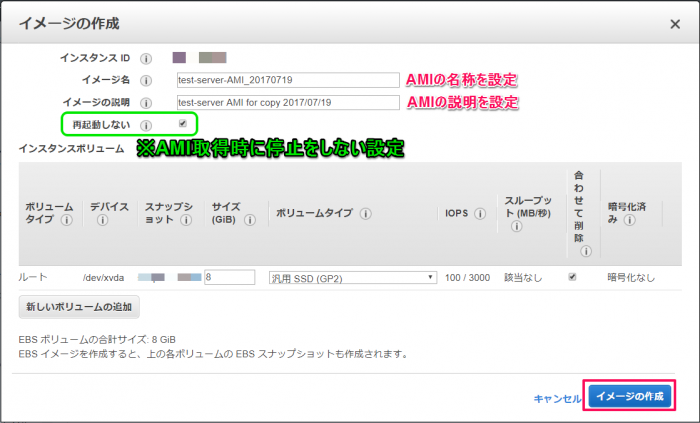Click the インスタンスボリューム section label
Screen dimensions: 700x423
(x=71, y=149)
